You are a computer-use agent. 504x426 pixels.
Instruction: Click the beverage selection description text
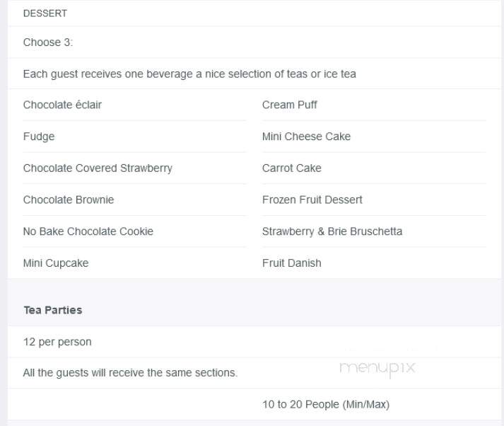[189, 74]
